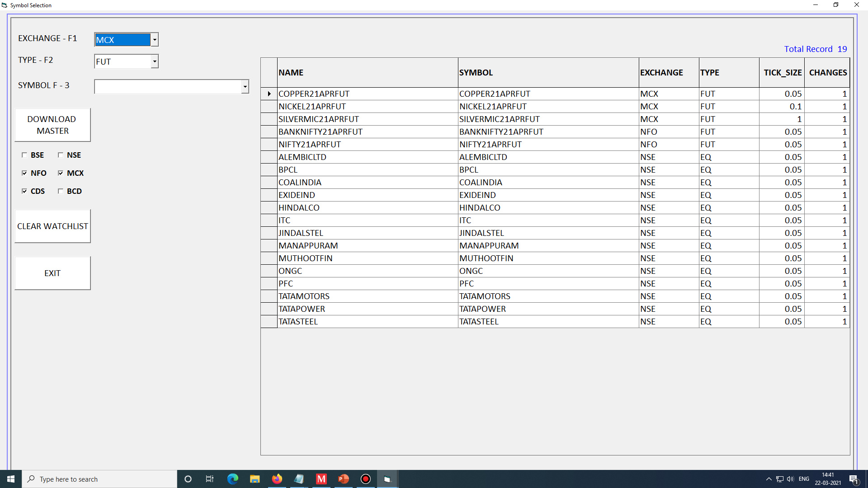
Task: Open File Explorer in the taskbar
Action: point(255,479)
